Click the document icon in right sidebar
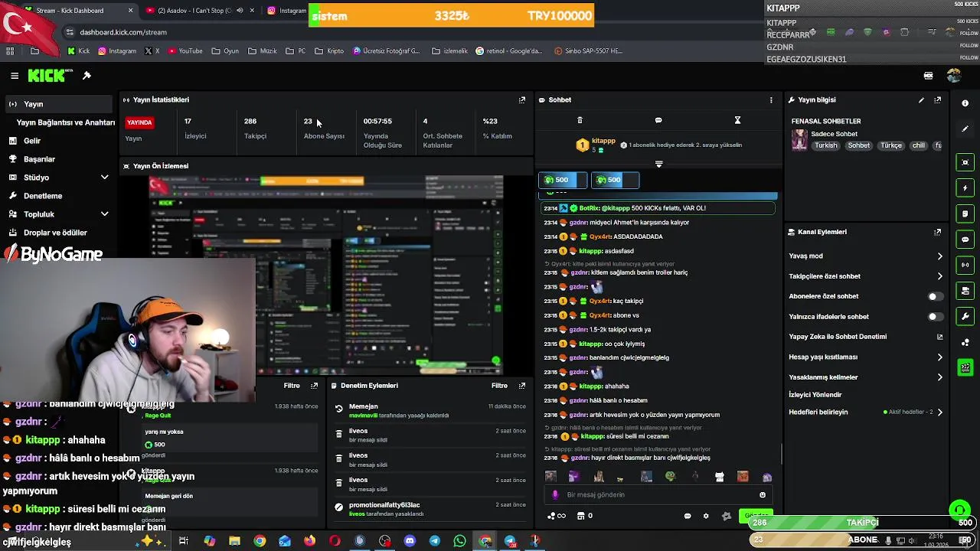This screenshot has height=551, width=980. click(965, 214)
